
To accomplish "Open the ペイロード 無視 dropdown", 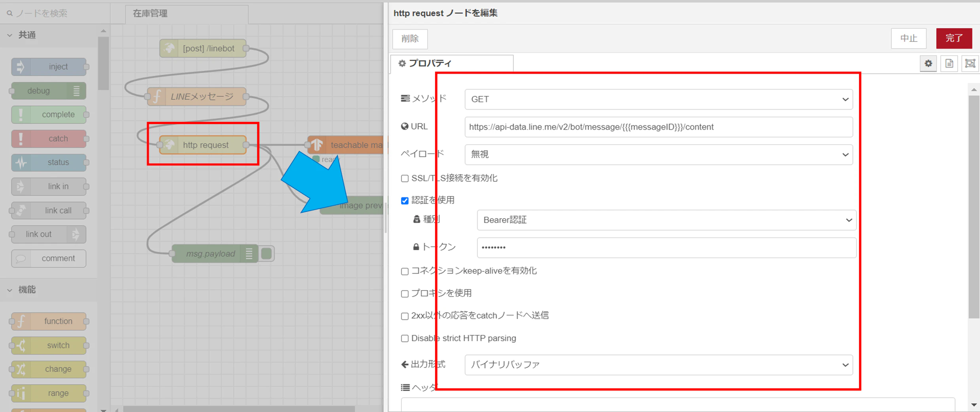I will pyautogui.click(x=658, y=155).
